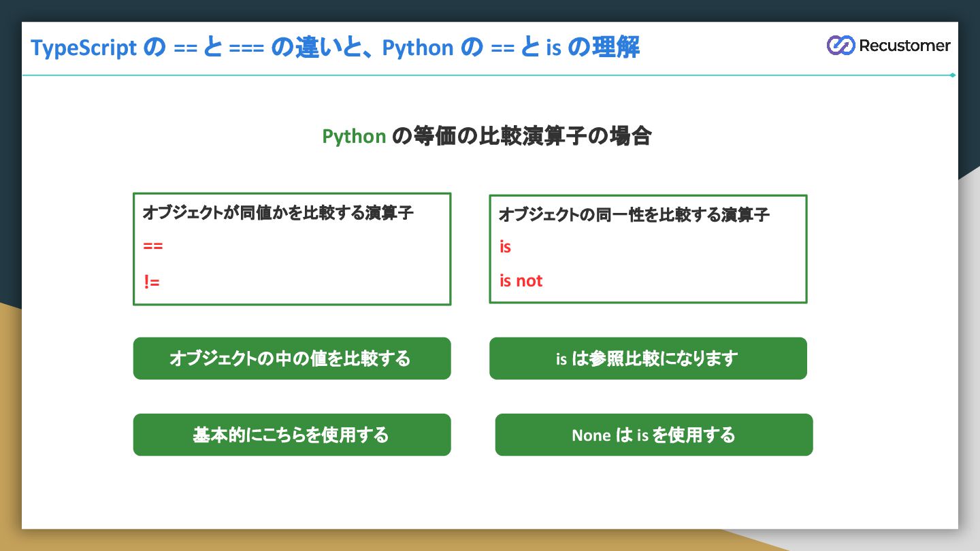The height and width of the screenshot is (551, 980).
Task: Select the slide title about TypeScript and Python
Action: [336, 48]
